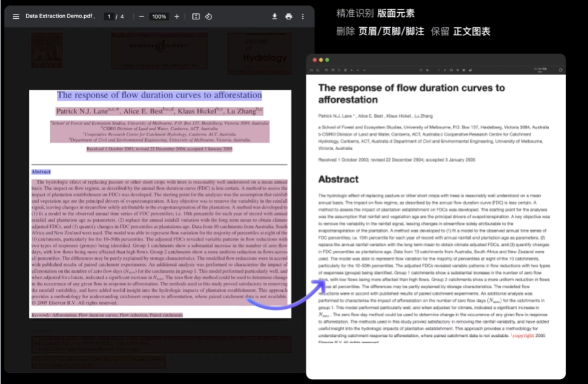Click the Data Extraction Demo.pdf file name

click(59, 16)
